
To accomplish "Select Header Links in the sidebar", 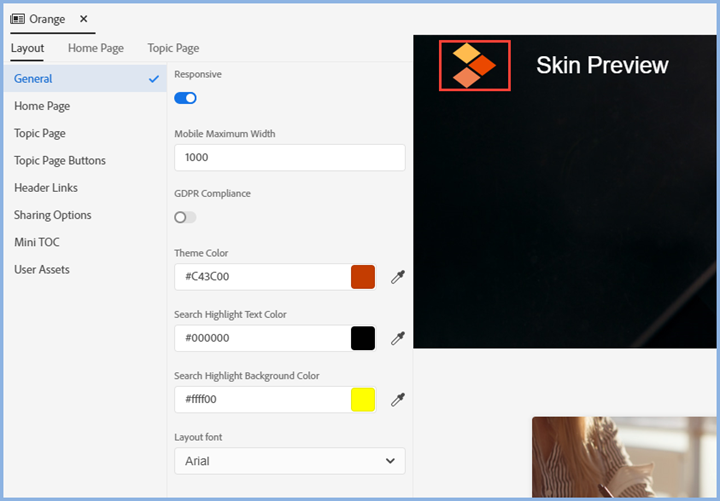I will tap(46, 188).
